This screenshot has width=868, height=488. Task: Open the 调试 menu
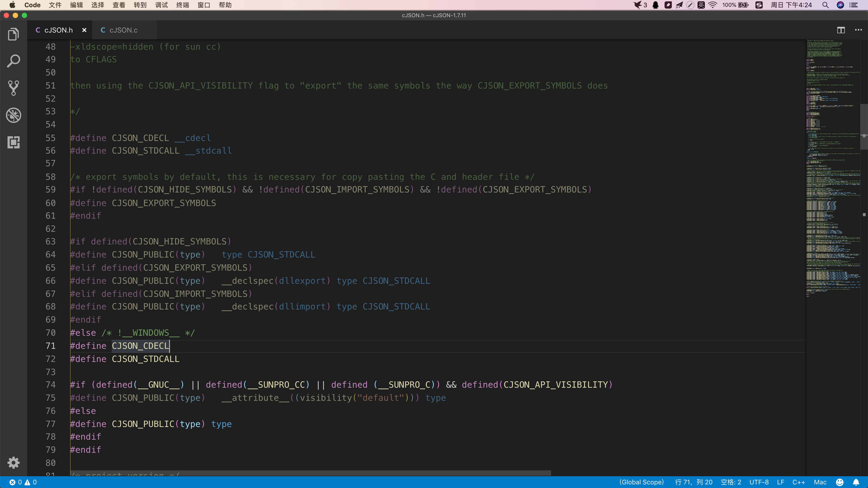tap(161, 5)
